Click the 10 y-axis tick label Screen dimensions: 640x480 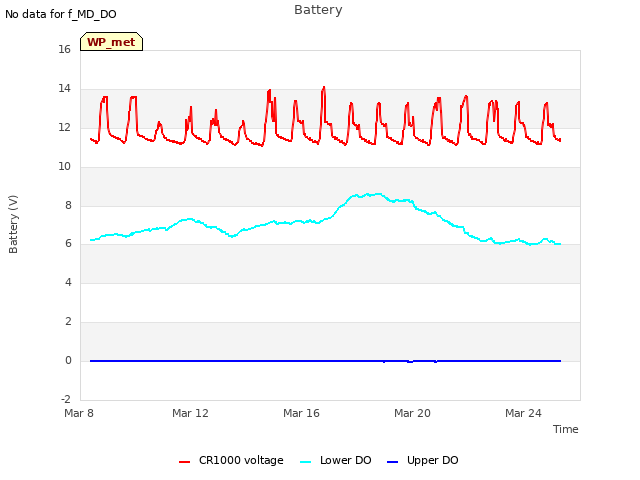[64, 167]
